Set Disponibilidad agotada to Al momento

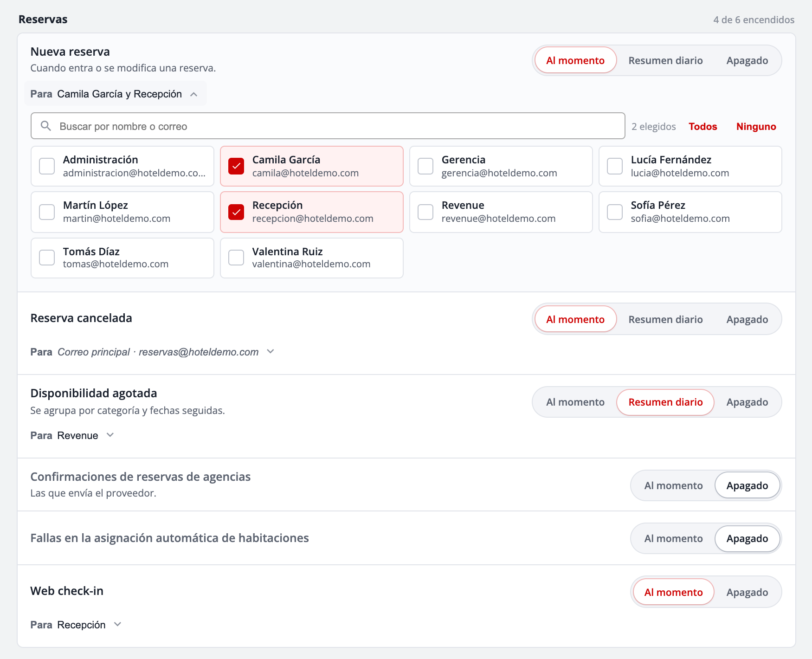point(575,402)
